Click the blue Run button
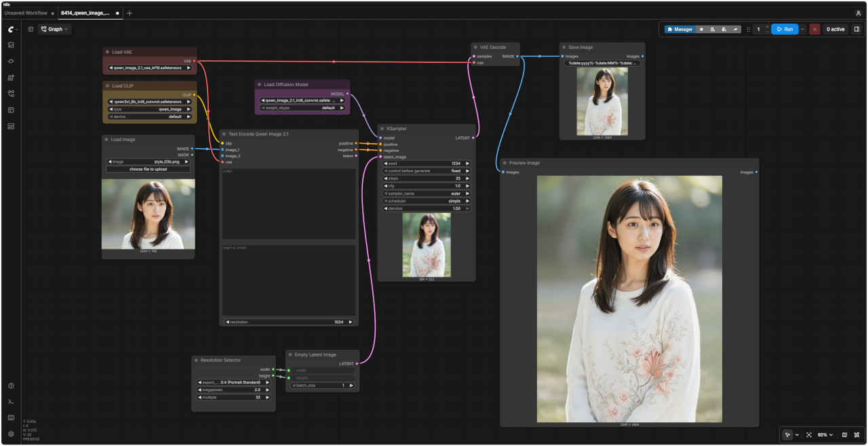Image resolution: width=868 pixels, height=446 pixels. coord(785,29)
